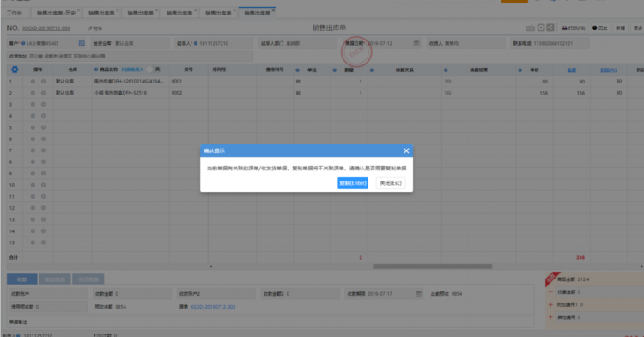644x337 pixels.
Task: Click first action circle in row 12
Action: 33,208
